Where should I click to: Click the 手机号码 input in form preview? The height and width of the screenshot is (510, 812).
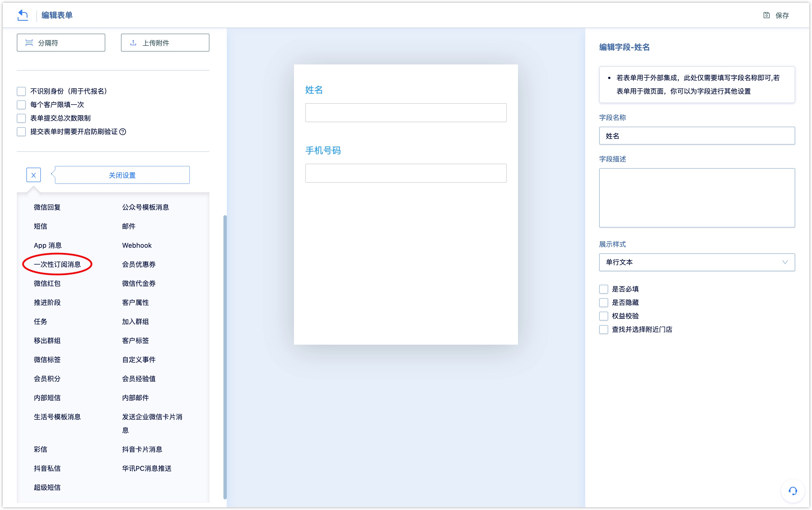[x=406, y=173]
